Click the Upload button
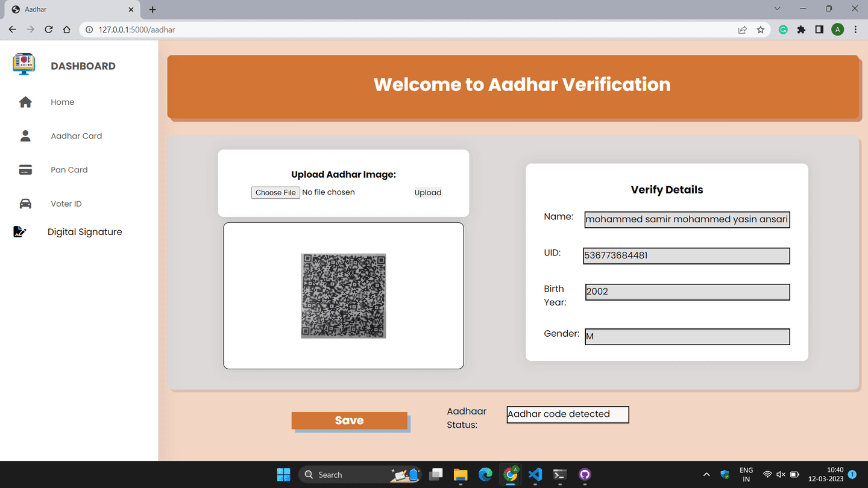The width and height of the screenshot is (868, 488). click(428, 193)
